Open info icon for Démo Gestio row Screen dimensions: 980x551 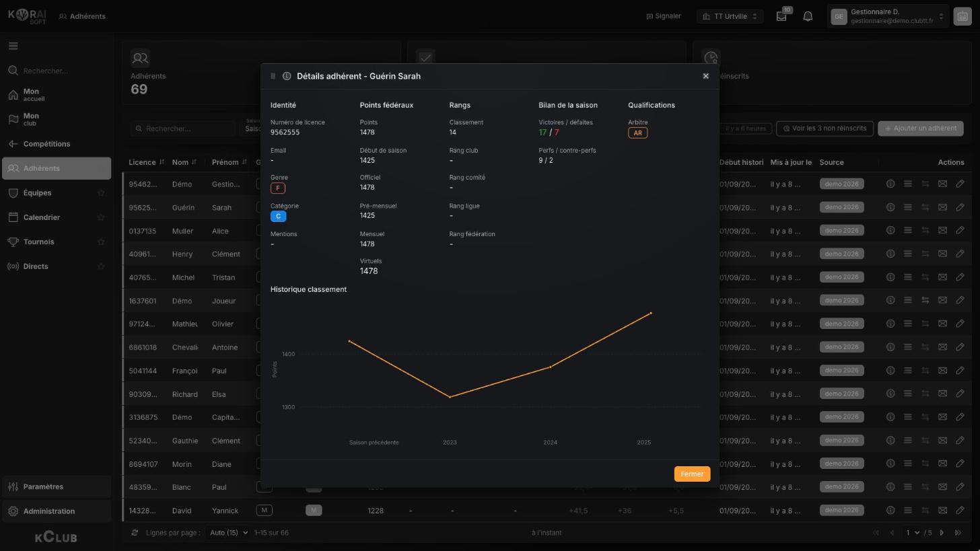[890, 184]
